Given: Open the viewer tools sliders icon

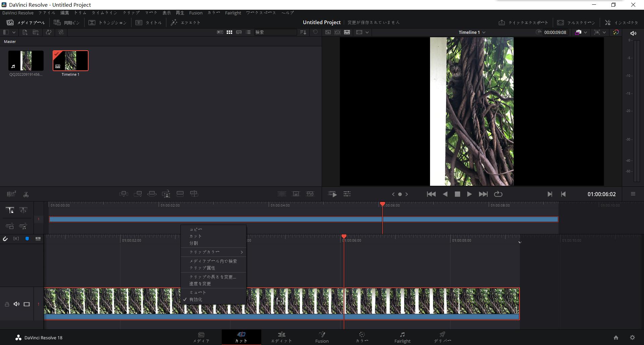Looking at the screenshot, I should (x=347, y=194).
